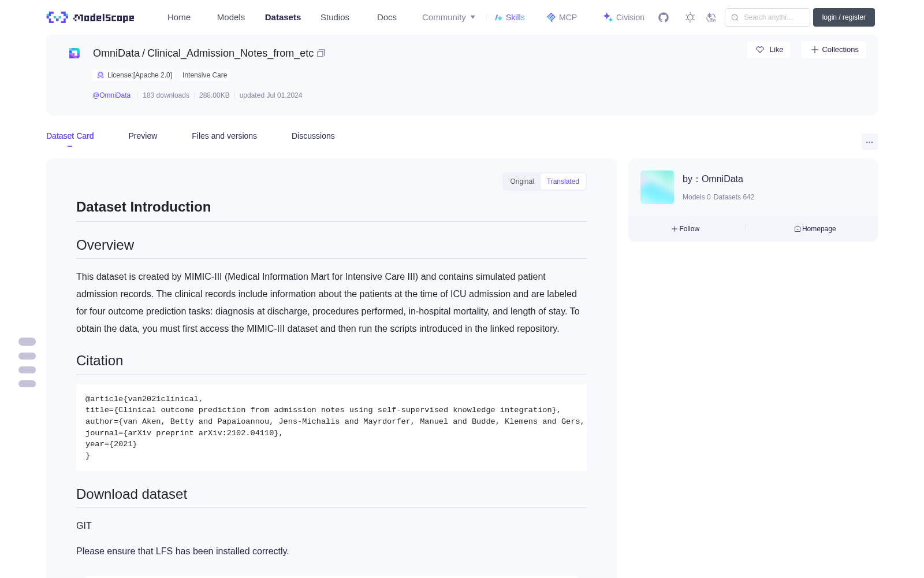Viewport: 924px width, 578px height.
Task: Click the ModelScope logo
Action: (90, 17)
